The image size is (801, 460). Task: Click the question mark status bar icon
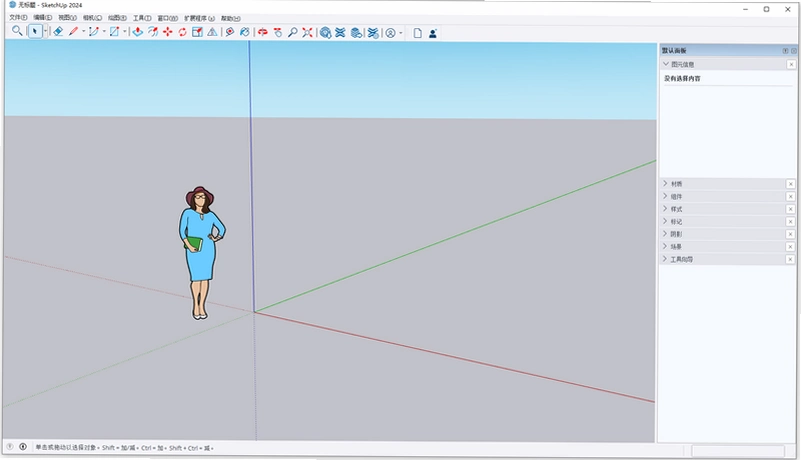point(10,447)
